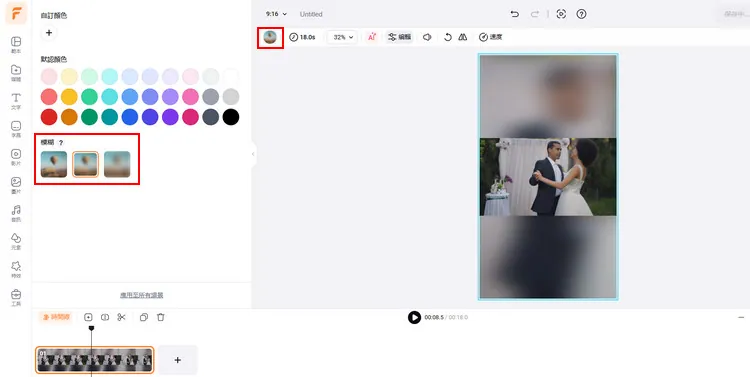Image resolution: width=750 pixels, height=377 pixels.
Task: Add a new scene with plus tile
Action: pos(177,360)
